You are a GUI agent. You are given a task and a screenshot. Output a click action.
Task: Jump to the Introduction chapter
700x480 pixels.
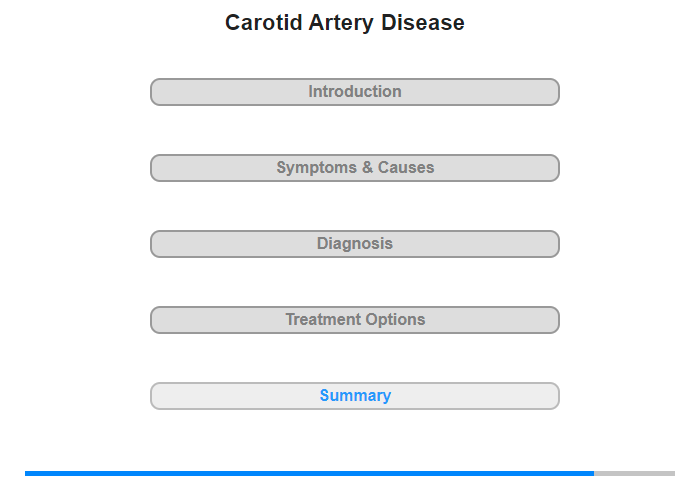coord(355,92)
